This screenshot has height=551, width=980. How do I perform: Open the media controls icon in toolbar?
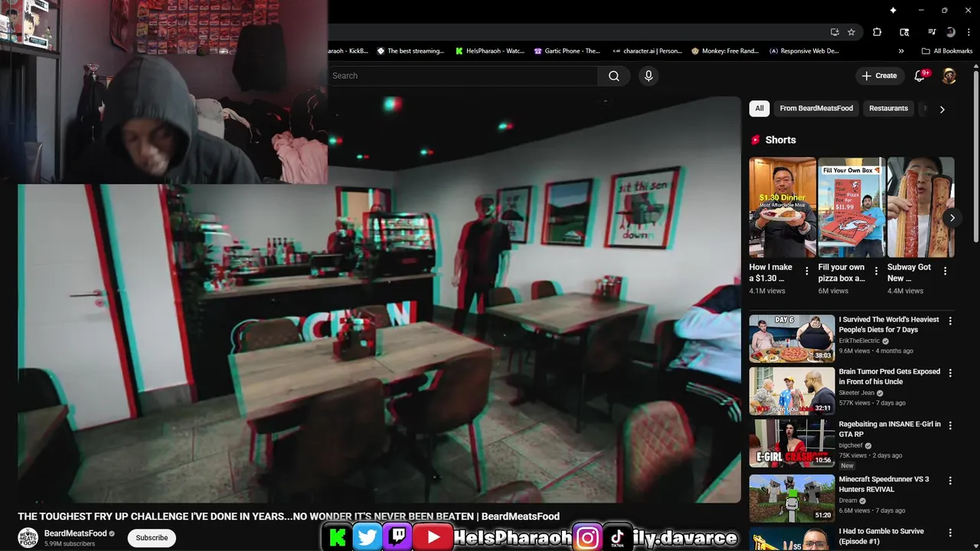(x=932, y=32)
